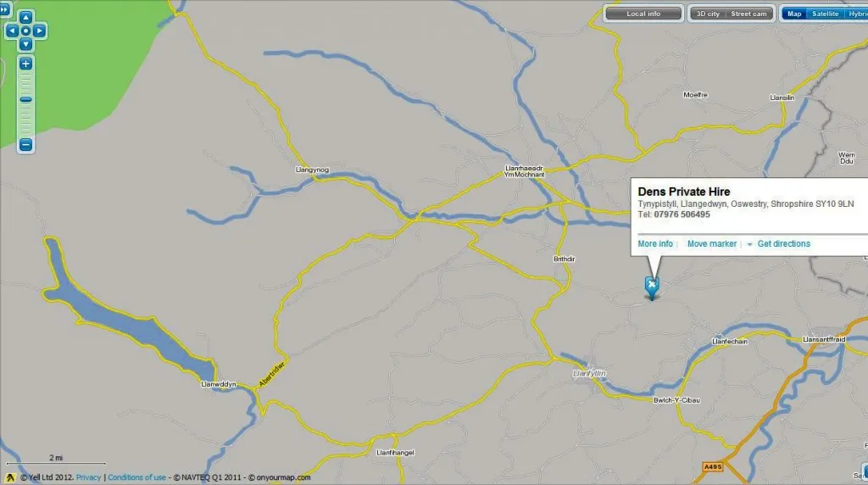Open the Street cam tab
This screenshot has width=868, height=485.
(x=749, y=14)
